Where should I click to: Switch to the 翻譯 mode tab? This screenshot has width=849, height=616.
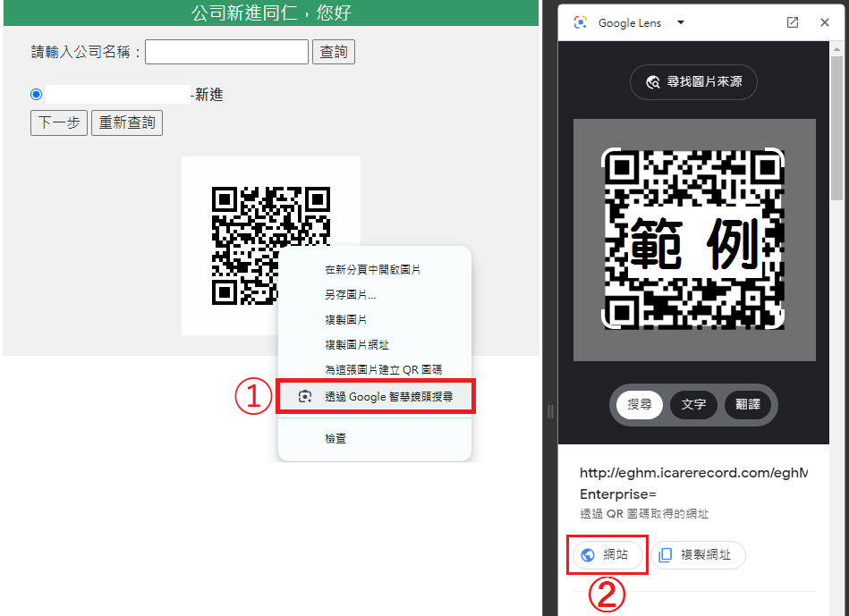pyautogui.click(x=748, y=404)
